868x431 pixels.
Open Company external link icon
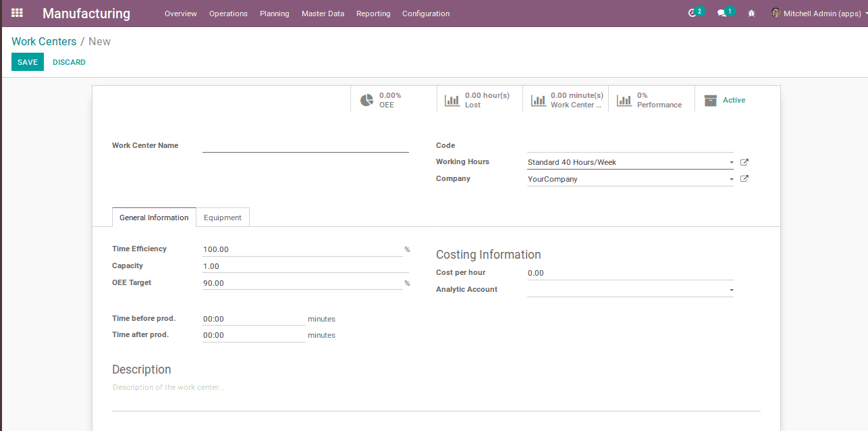pos(744,179)
